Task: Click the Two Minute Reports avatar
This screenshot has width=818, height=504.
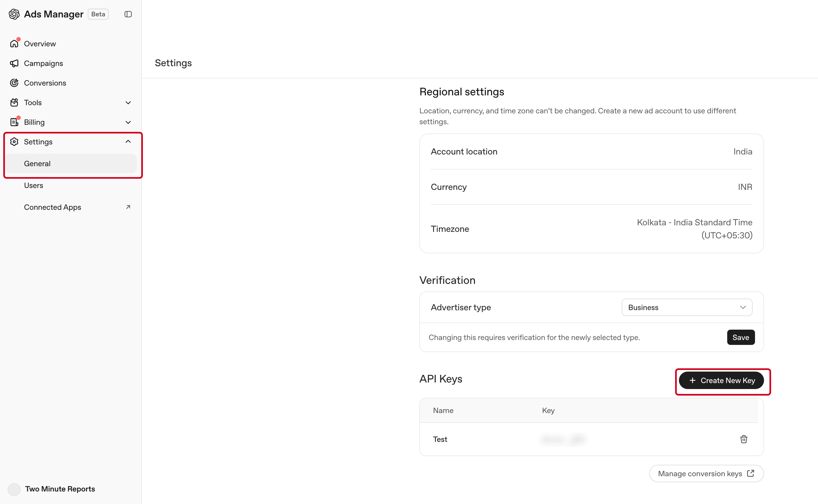Action: 14,489
